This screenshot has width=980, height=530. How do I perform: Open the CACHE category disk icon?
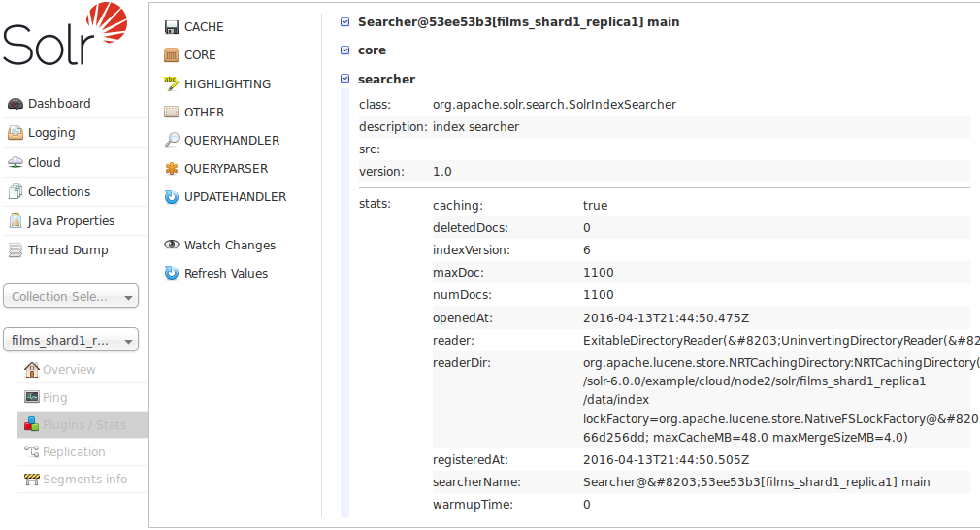tap(172, 27)
